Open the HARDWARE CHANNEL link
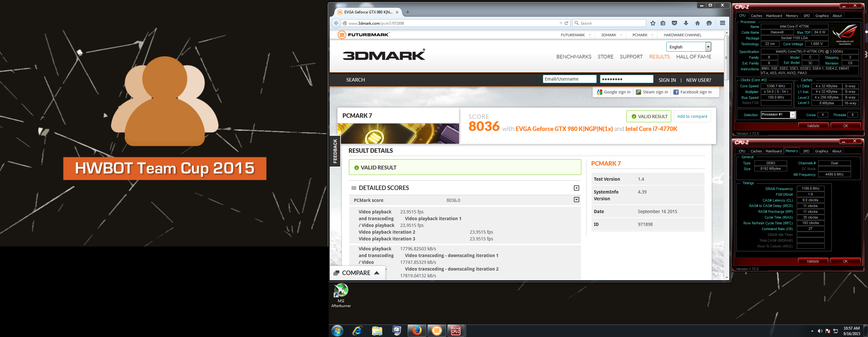This screenshot has width=868, height=337. pos(682,35)
